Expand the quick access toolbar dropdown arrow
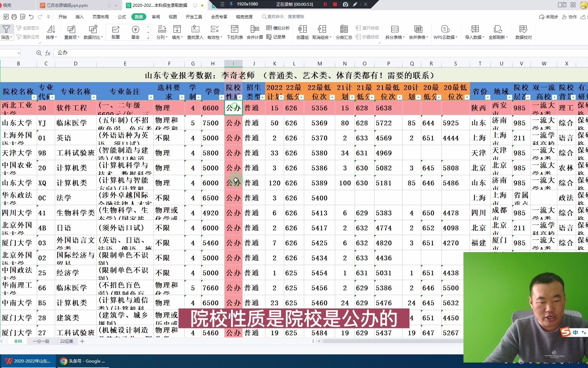This screenshot has width=588, height=368. click(48, 17)
